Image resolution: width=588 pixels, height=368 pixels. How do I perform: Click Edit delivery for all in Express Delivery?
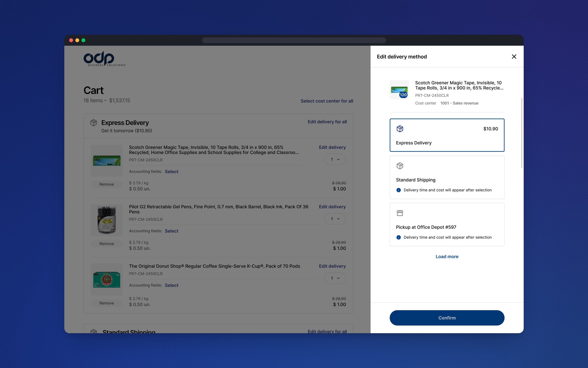(x=327, y=122)
